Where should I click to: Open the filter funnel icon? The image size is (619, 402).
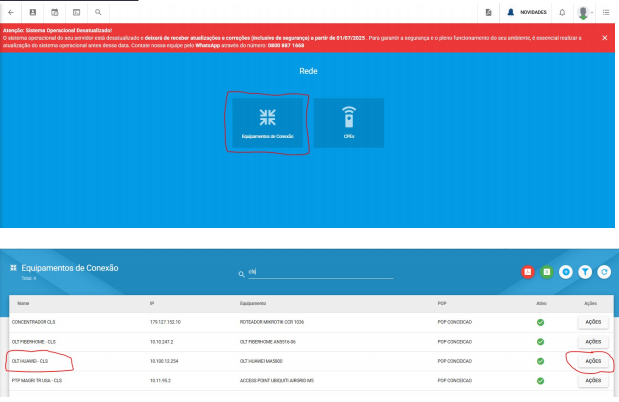click(x=585, y=271)
